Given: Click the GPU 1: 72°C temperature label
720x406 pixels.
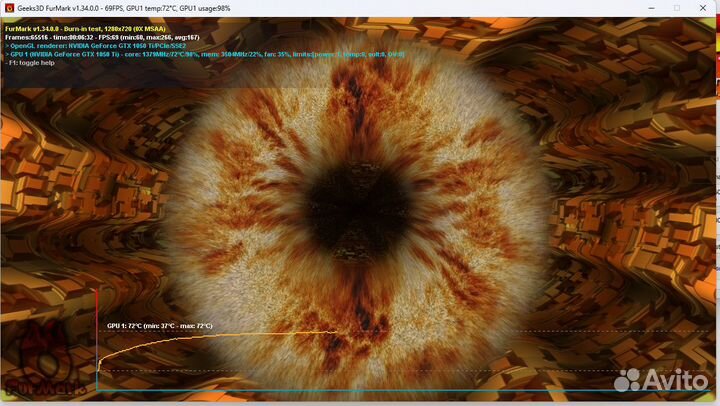Looking at the screenshot, I should point(160,326).
